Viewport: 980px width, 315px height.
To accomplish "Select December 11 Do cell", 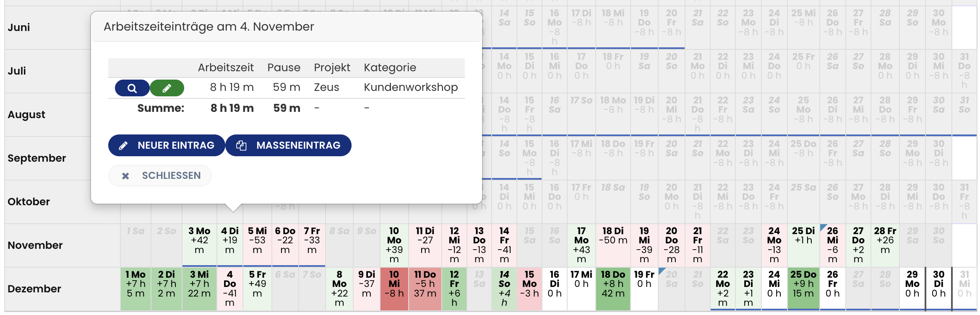I will [425, 289].
